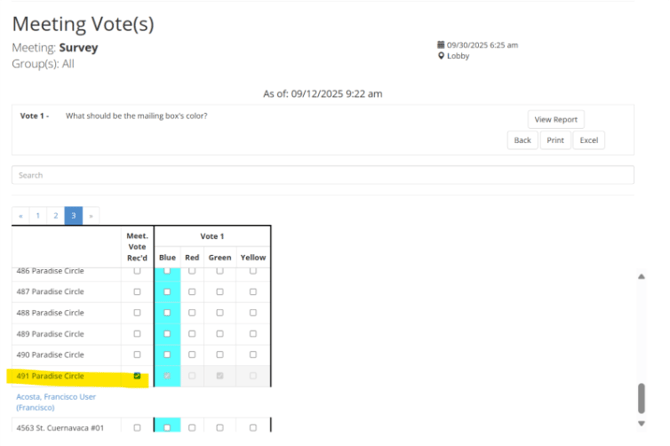Viewport: 670px width, 446px height.
Task: Print the meeting votes
Action: (555, 140)
